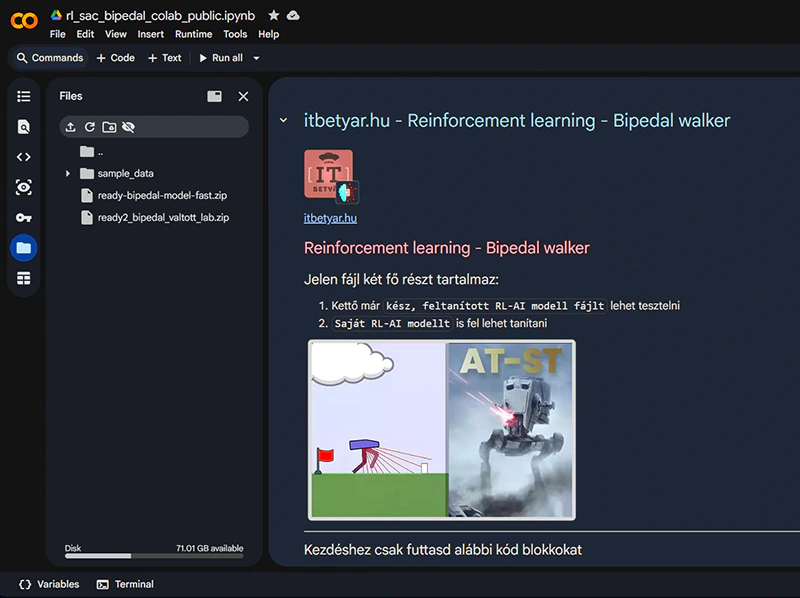This screenshot has width=800, height=598.
Task: Open the Runtime menu
Action: (x=193, y=34)
